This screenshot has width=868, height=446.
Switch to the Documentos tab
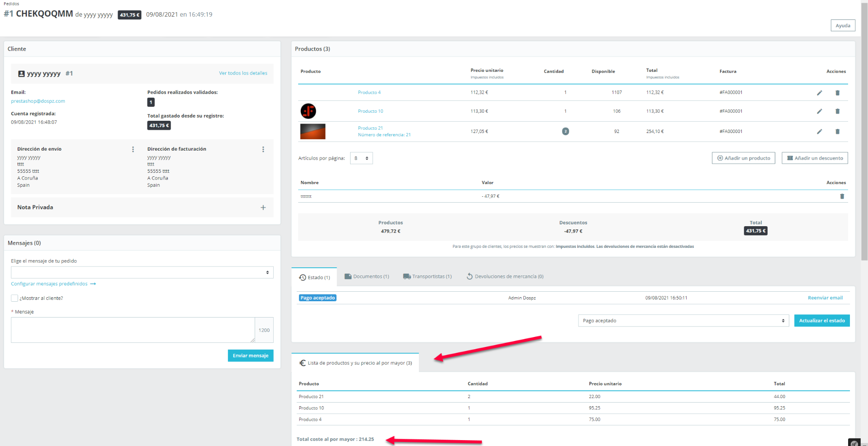click(x=367, y=276)
